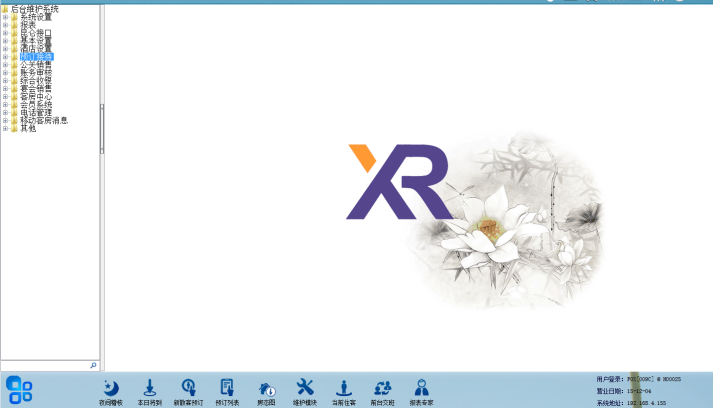Image resolution: width=713 pixels, height=408 pixels.
Task: Click the folder icon beside 其他
Action: (x=14, y=128)
